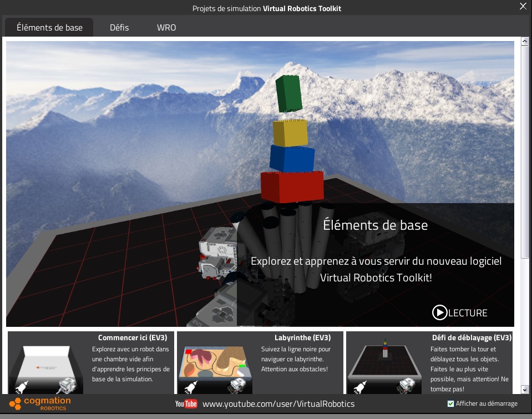Close the simulation projects window

tap(522, 7)
